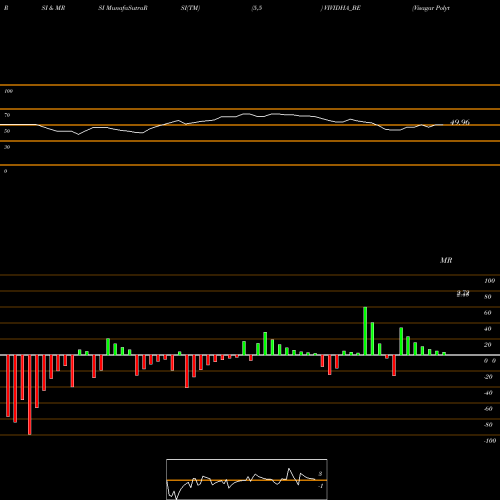Image resolution: width=500 pixels, height=500 pixels.
Task: Click the MR axis label 40
Action: point(488,329)
